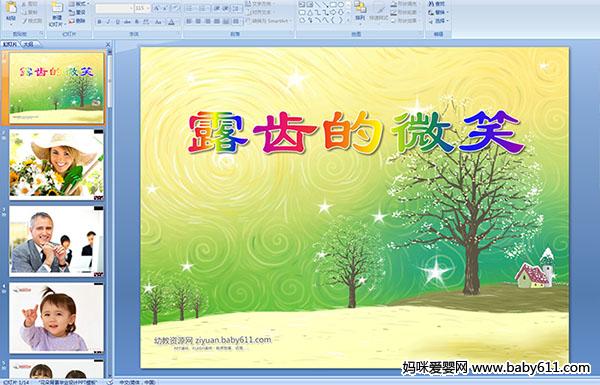
Task: Expand the shapes gallery more arrow
Action: [x=349, y=20]
